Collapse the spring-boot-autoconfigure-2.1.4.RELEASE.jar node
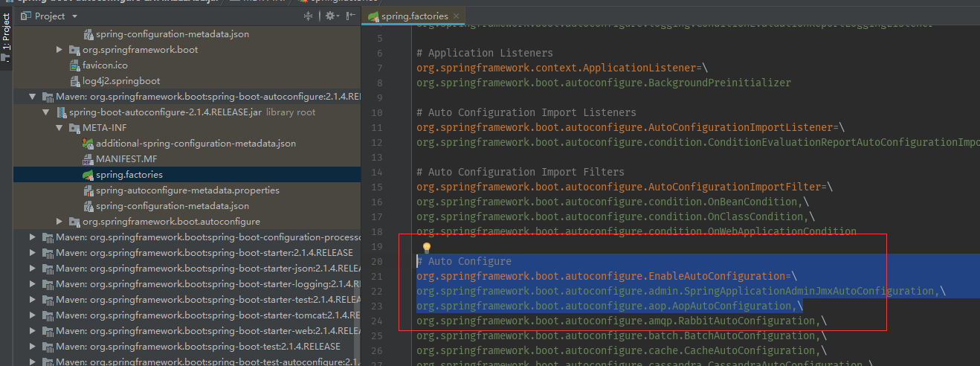Viewport: 980px width, 366px height. click(46, 112)
